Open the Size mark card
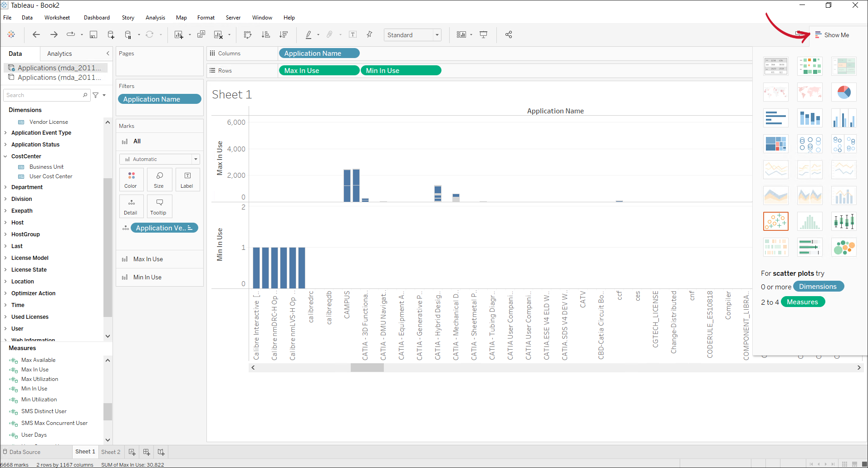The image size is (868, 468). pos(159,180)
